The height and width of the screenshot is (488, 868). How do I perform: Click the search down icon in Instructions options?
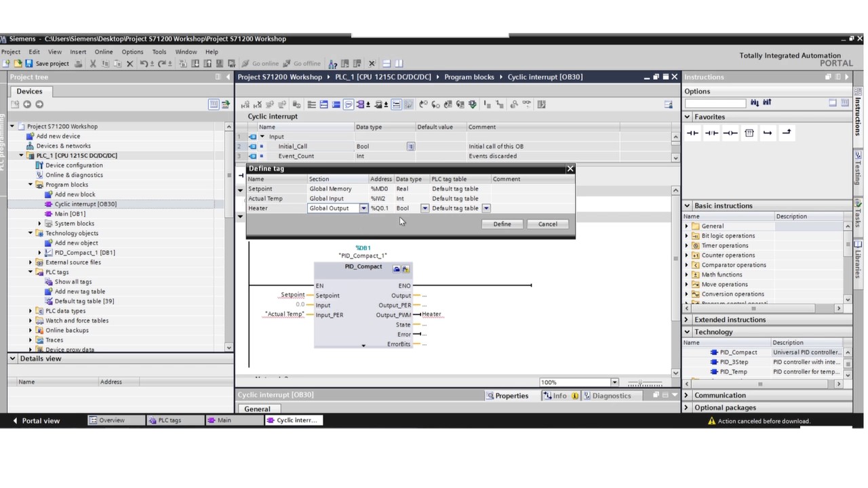pos(755,103)
